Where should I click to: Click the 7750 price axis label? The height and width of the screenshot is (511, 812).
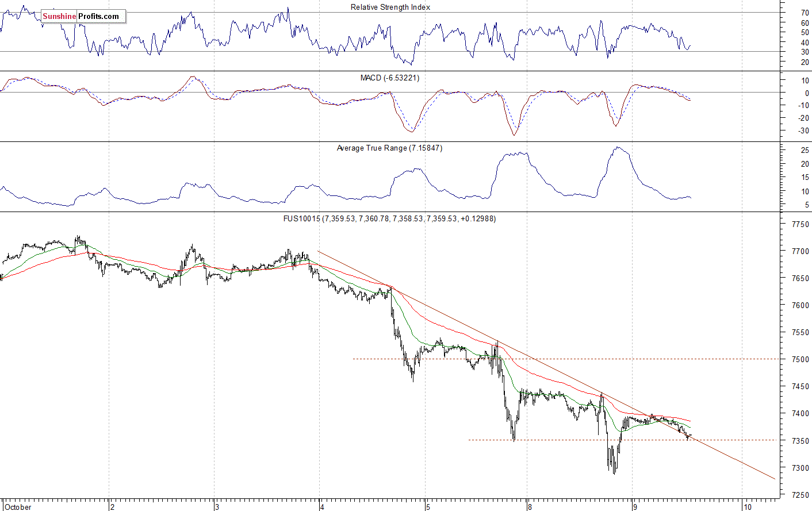pyautogui.click(x=800, y=224)
